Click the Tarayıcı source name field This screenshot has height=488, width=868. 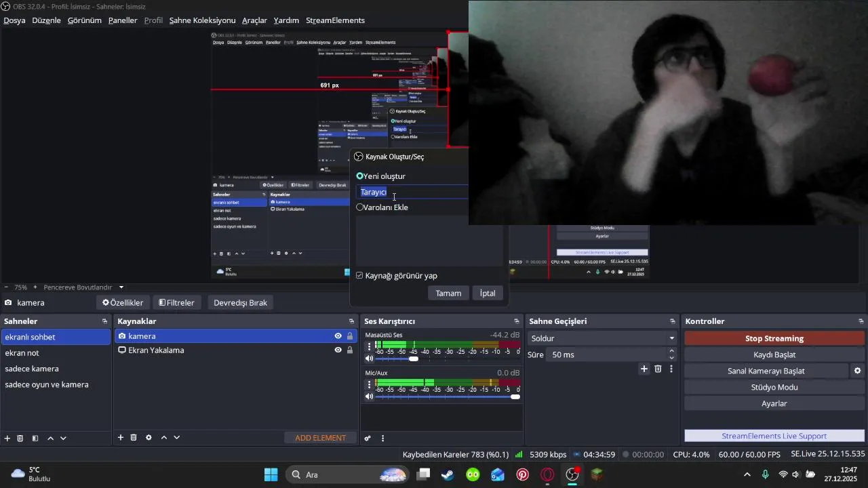pos(412,192)
